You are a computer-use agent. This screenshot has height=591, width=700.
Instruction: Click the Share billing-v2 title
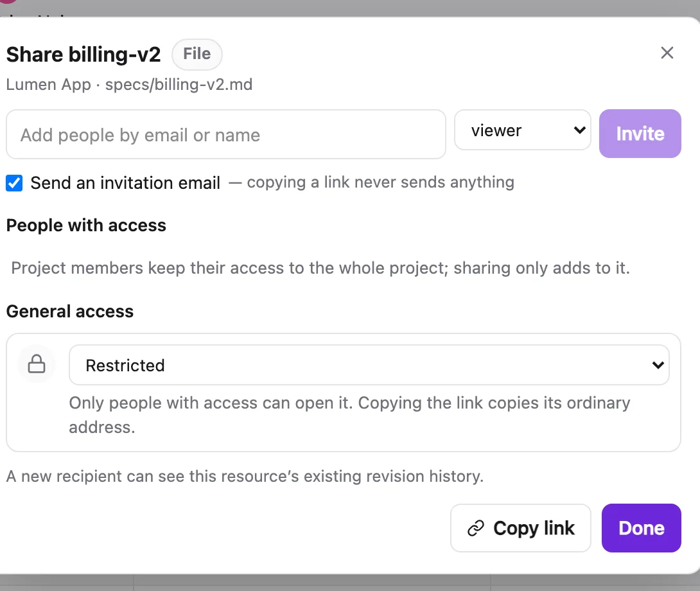(83, 55)
